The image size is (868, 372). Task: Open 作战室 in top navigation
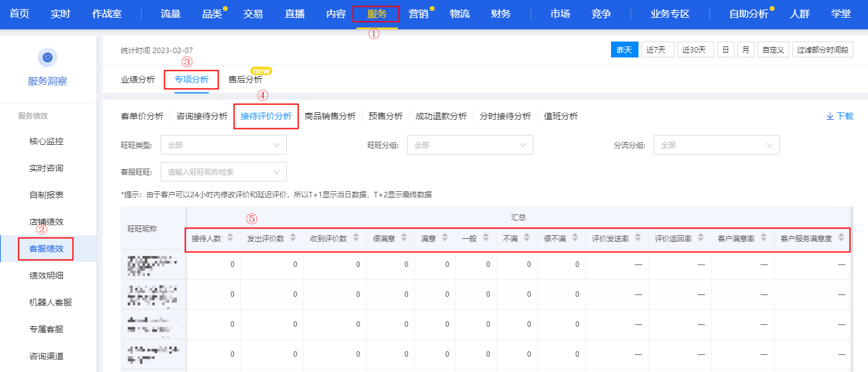click(107, 13)
